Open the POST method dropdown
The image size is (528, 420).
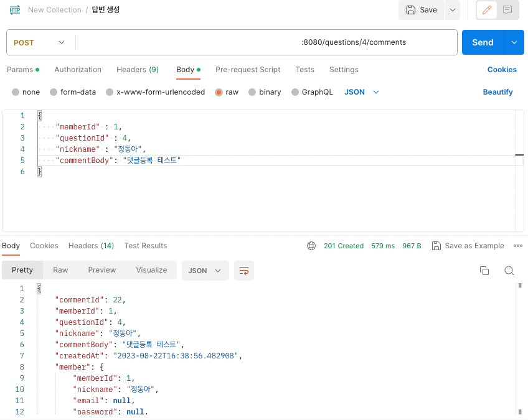pyautogui.click(x=39, y=43)
